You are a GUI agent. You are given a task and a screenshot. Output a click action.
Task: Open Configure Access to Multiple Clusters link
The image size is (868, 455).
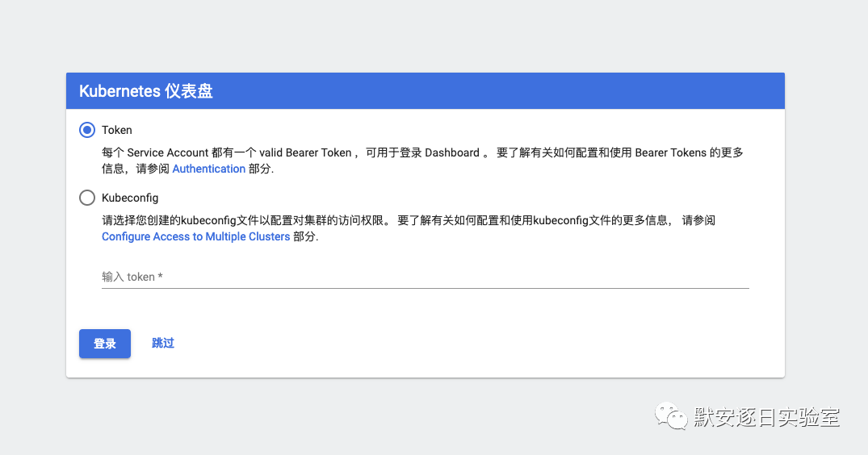click(196, 236)
